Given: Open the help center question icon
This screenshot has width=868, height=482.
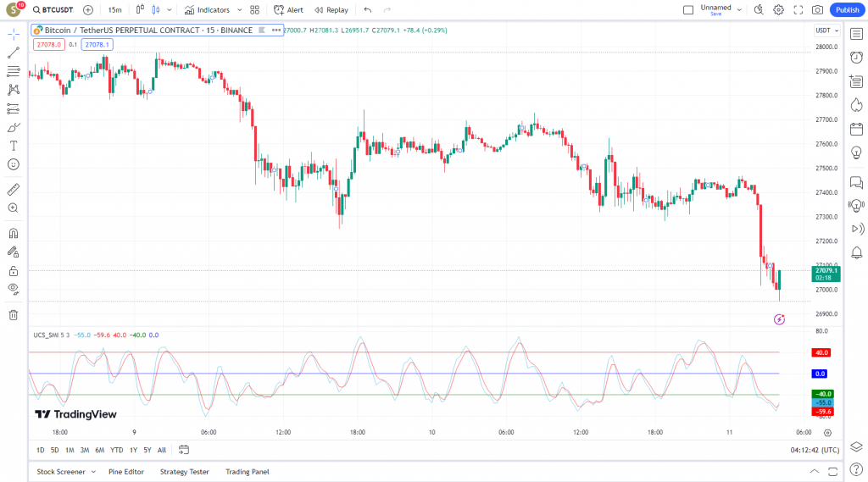Looking at the screenshot, I should tap(856, 470).
